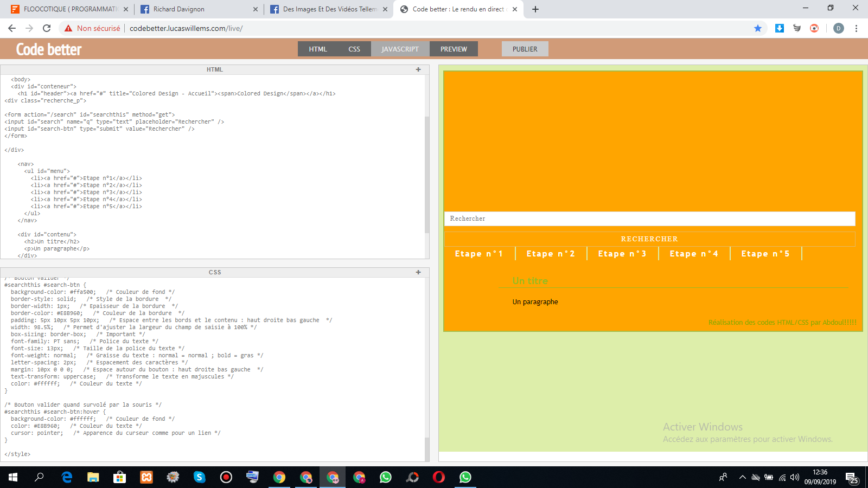Open Skype from the taskbar
Viewport: 868px width, 488px height.
tap(200, 477)
